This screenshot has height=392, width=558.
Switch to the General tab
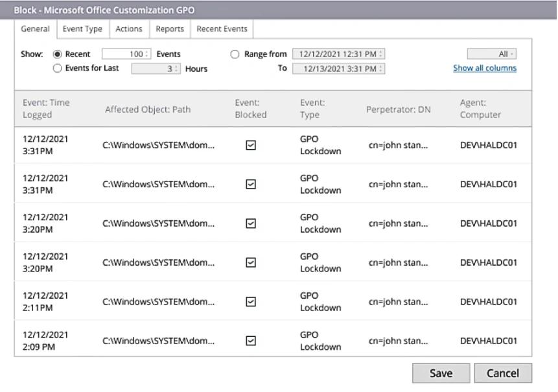(x=35, y=29)
